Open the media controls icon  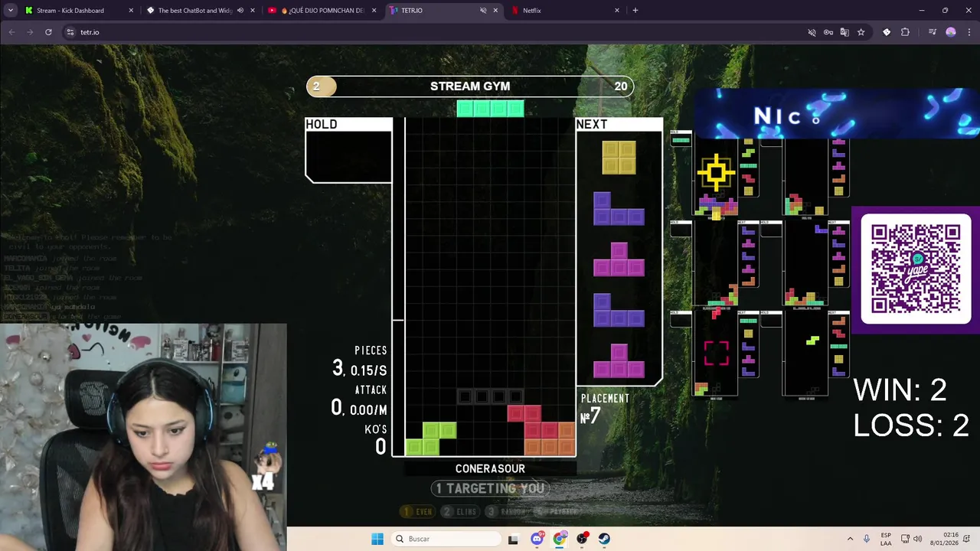pos(932,32)
